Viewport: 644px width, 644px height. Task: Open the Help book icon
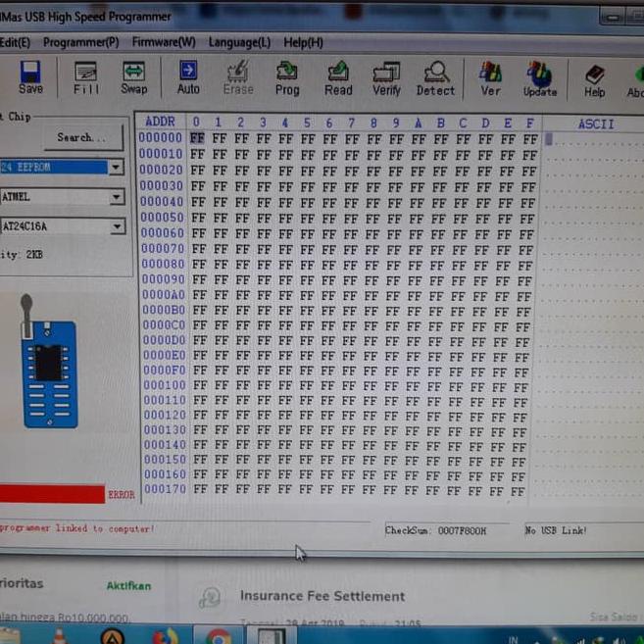(594, 81)
